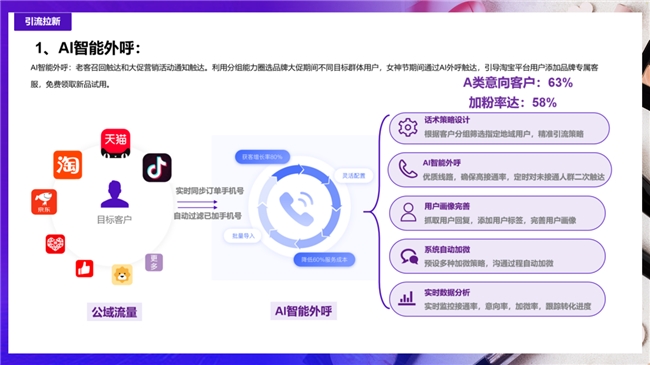
Task: Select the 话术策略设计 gear card
Action: coord(500,128)
